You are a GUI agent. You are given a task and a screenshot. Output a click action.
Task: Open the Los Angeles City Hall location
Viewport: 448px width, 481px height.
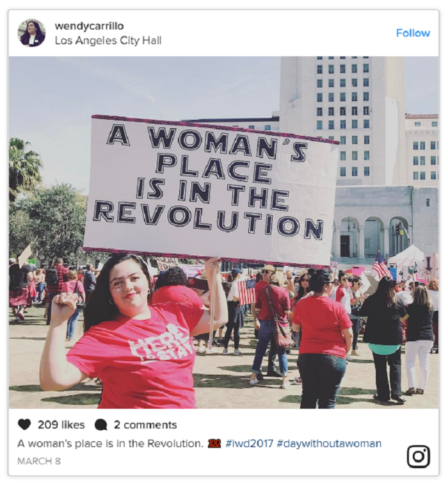tap(108, 40)
